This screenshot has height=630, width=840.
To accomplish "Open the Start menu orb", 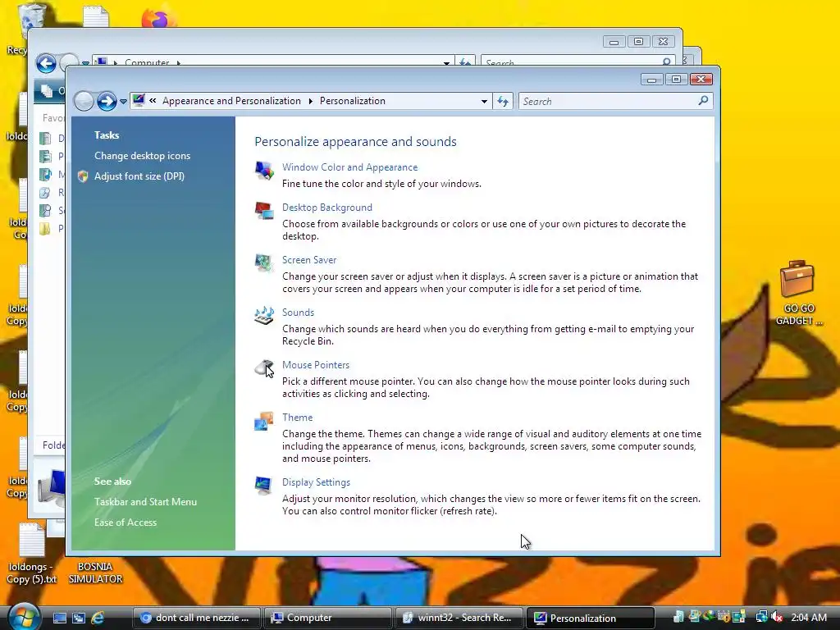I will click(x=22, y=617).
